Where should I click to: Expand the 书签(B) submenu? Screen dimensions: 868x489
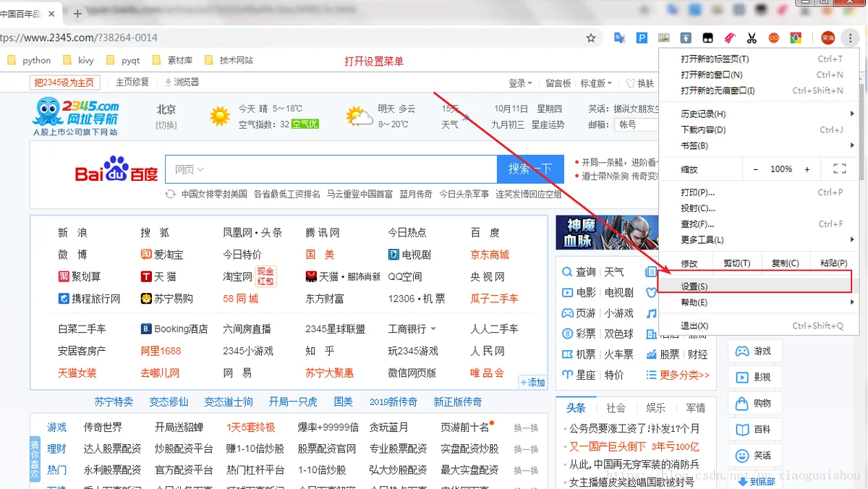(759, 145)
